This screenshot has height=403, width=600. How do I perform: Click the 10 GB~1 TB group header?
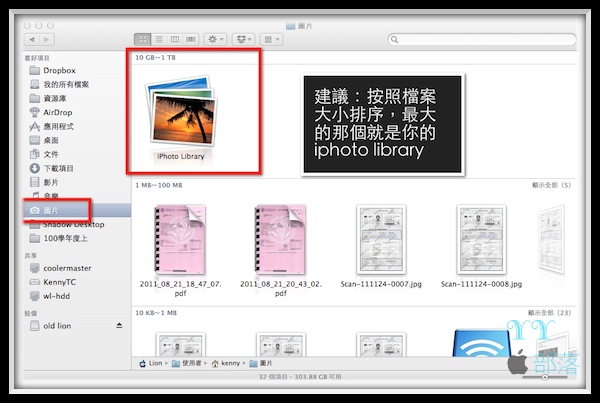point(155,57)
